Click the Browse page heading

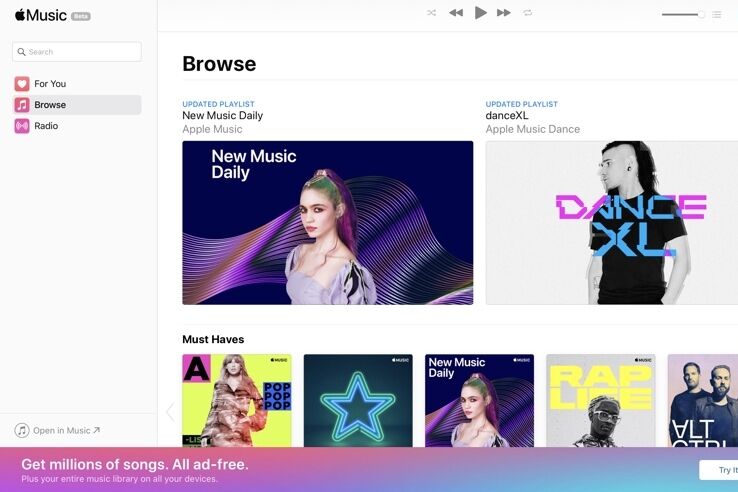(219, 64)
